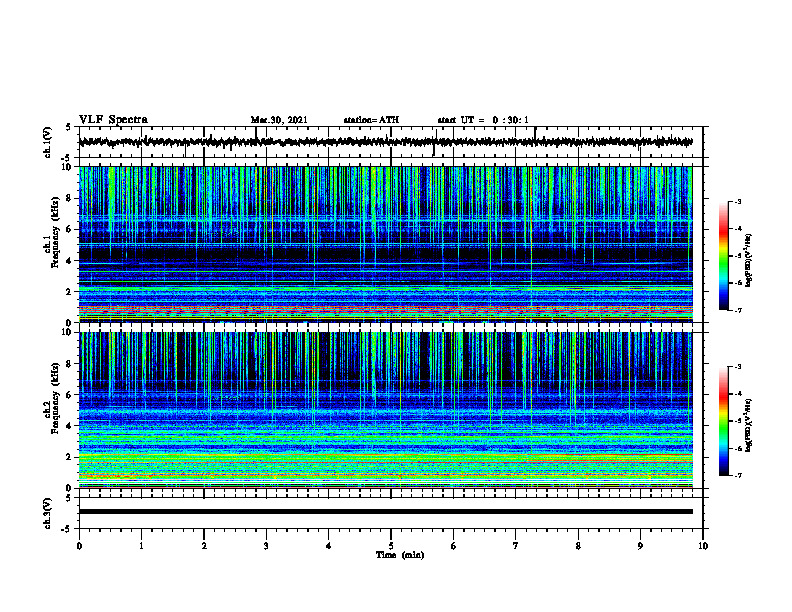
Task: Click the ch.2 colorbar tick "-7"
Action: pos(738,476)
